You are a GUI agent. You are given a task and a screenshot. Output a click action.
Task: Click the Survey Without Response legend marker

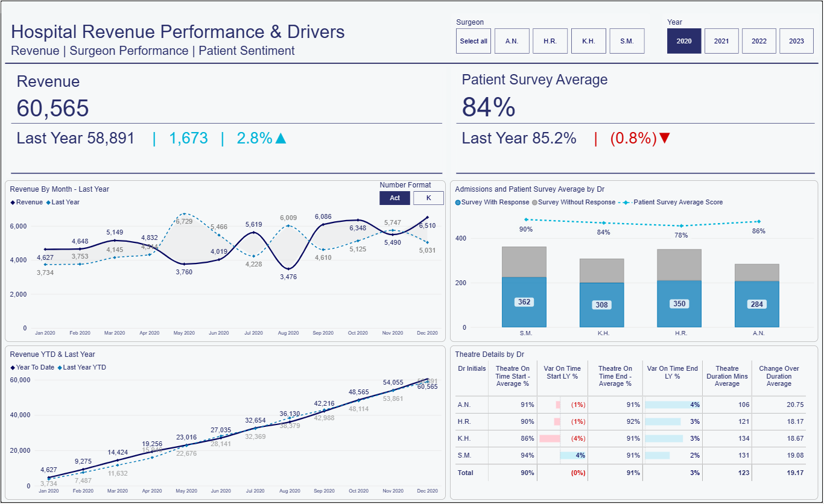(x=534, y=203)
